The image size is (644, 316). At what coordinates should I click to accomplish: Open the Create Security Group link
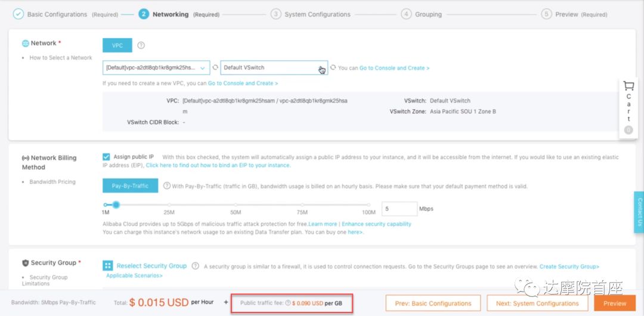pos(569,267)
